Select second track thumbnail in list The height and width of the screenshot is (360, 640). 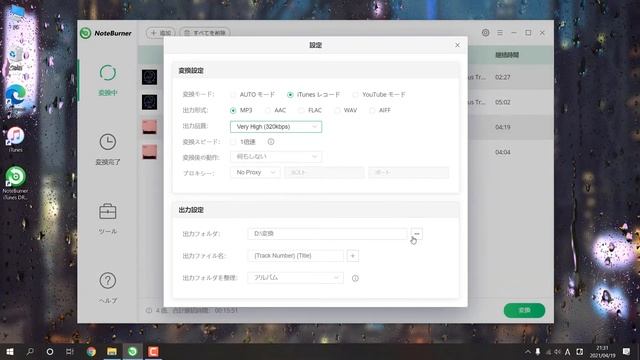(149, 102)
